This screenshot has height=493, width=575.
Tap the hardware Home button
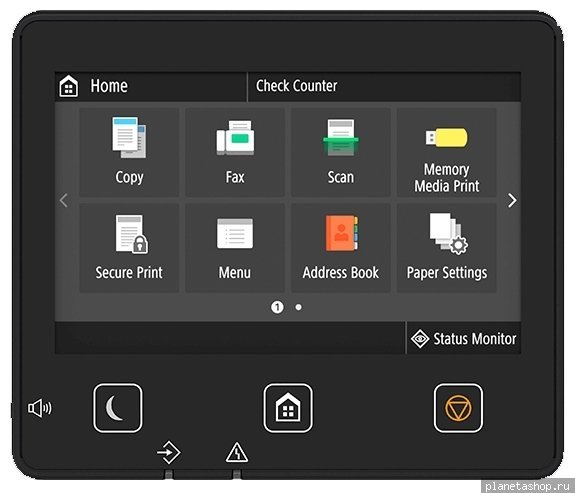[x=288, y=408]
